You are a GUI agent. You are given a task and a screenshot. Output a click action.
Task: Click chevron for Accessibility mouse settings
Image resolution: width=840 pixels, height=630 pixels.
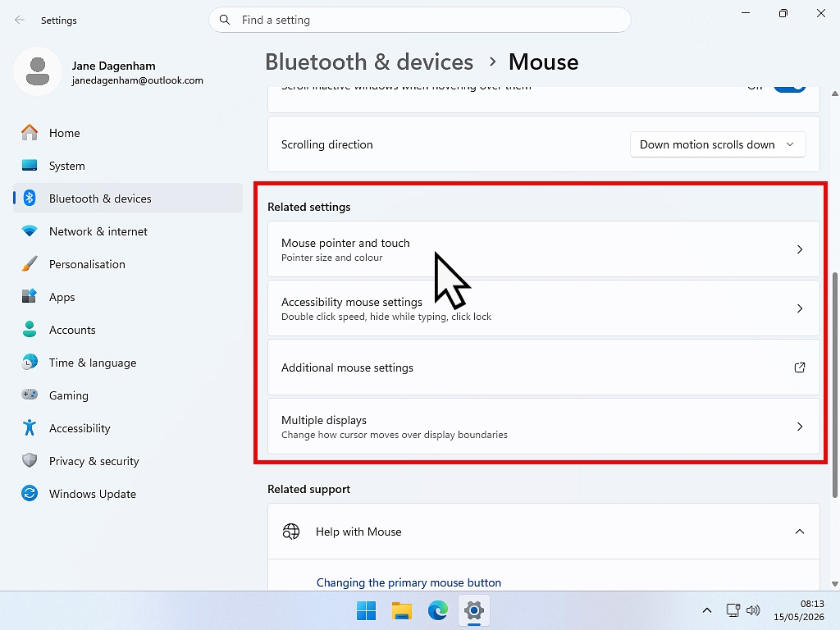[799, 308]
